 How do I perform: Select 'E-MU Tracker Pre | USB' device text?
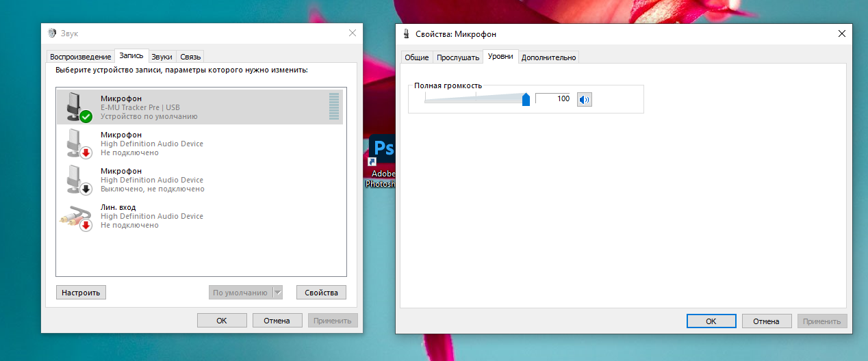pyautogui.click(x=140, y=107)
